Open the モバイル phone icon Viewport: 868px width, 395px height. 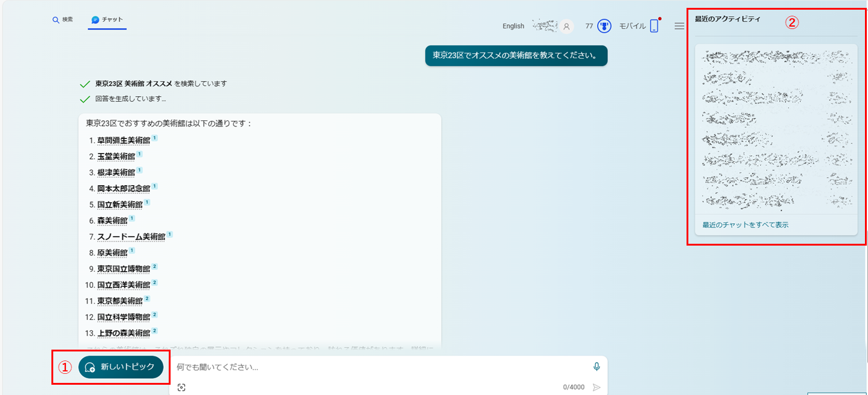tap(654, 26)
